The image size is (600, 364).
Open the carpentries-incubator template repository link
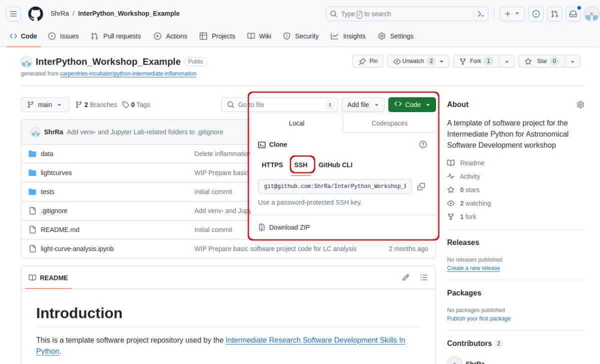[128, 73]
